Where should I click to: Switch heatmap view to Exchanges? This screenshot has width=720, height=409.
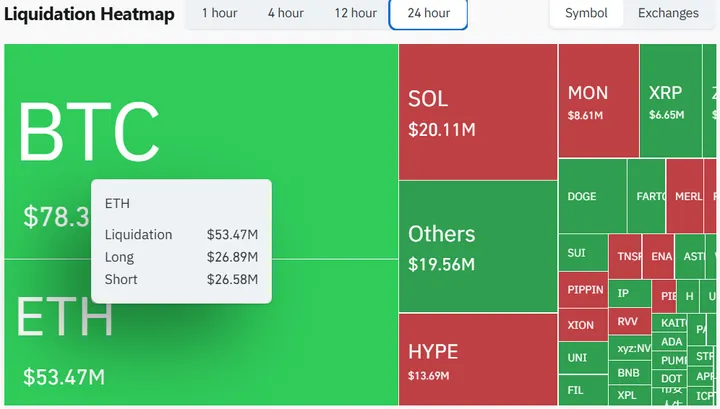click(668, 14)
